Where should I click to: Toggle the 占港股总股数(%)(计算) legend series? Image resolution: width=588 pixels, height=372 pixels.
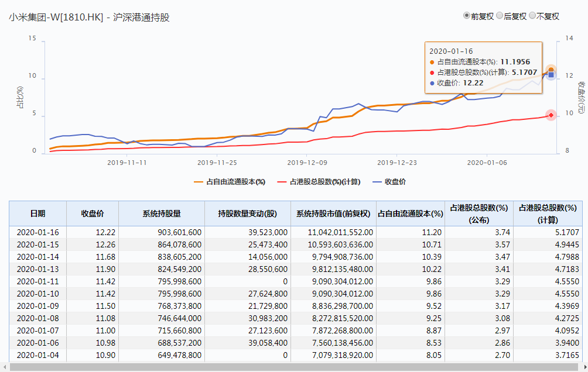[x=319, y=182]
